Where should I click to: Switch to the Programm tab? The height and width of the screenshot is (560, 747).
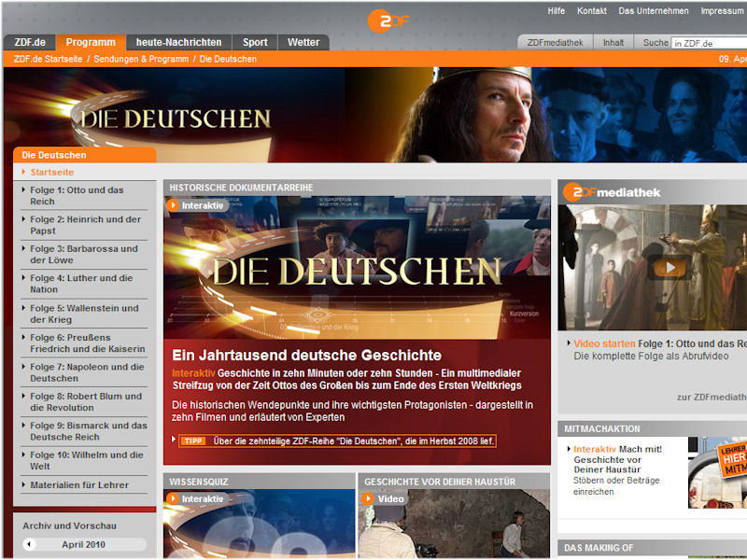[91, 42]
